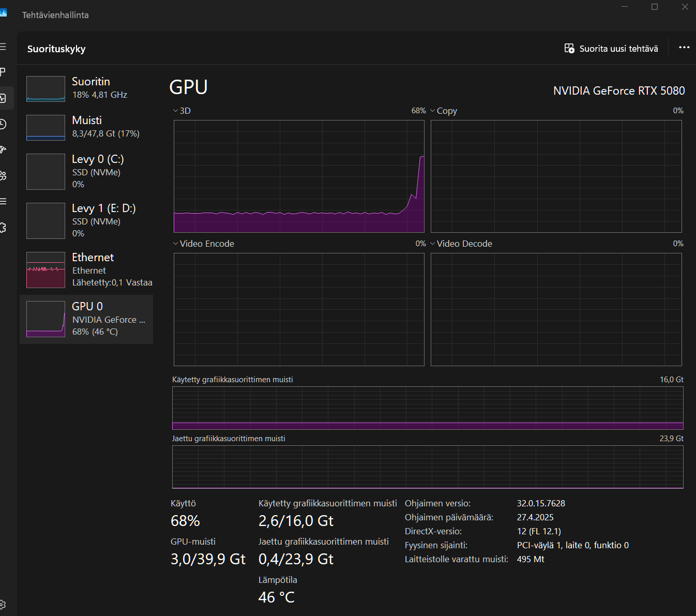Select the Performance page icon in sidebar

coord(3,98)
